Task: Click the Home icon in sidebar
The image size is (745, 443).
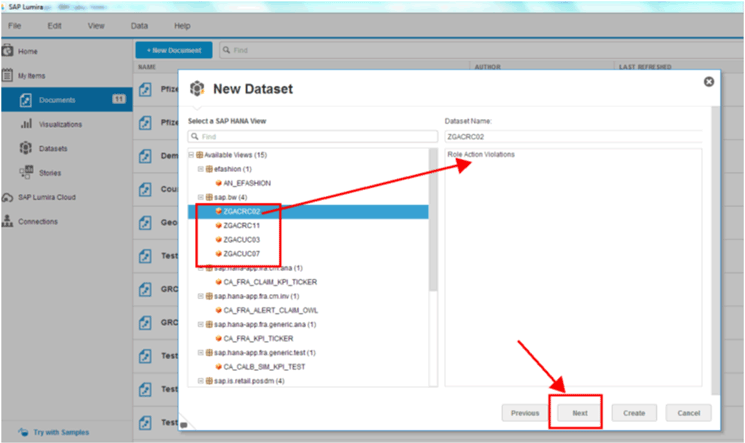Action: [x=7, y=50]
